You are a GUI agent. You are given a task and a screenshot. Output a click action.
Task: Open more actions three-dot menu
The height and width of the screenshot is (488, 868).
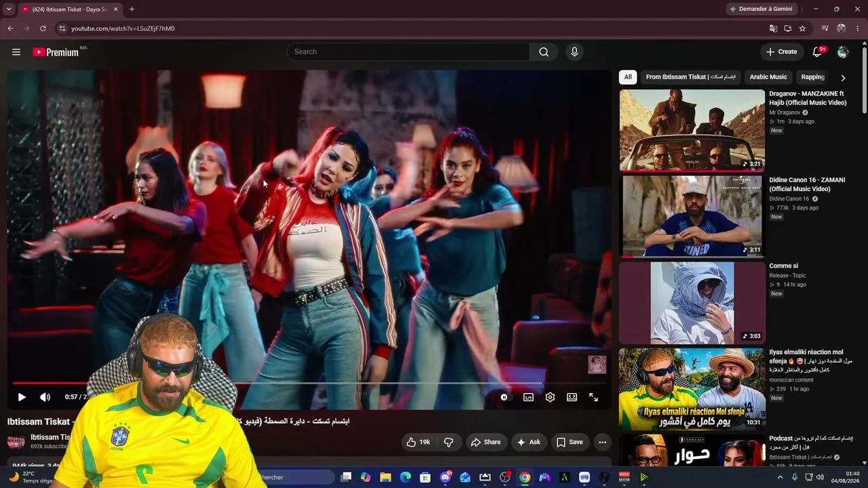pos(602,442)
